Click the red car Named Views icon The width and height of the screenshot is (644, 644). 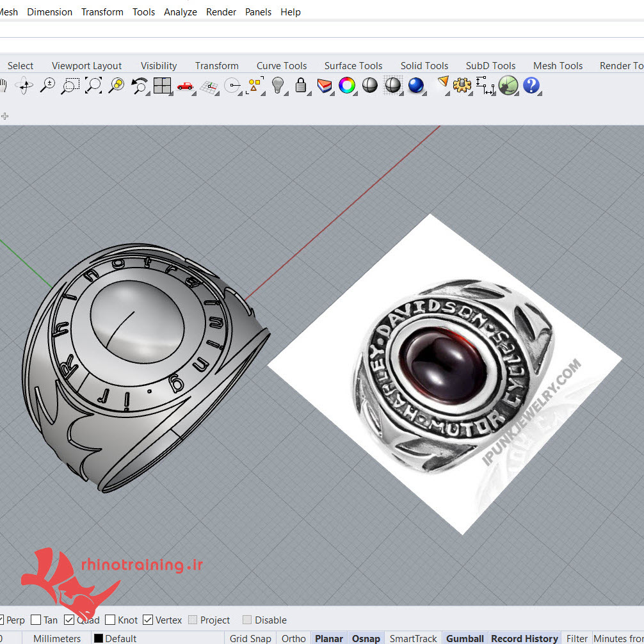[185, 85]
